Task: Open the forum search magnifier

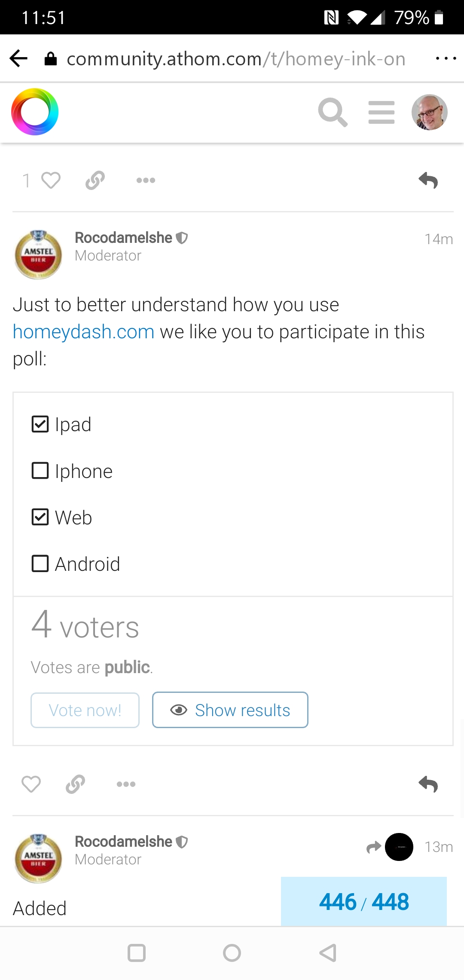Action: [333, 112]
